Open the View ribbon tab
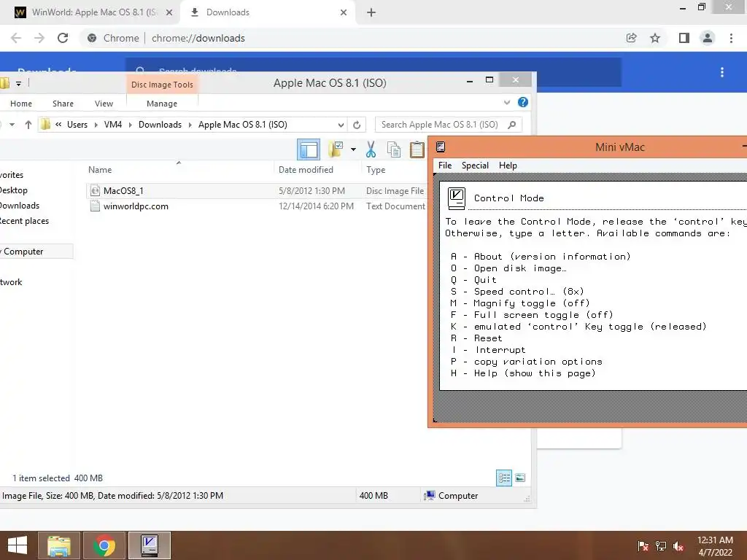Viewport: 747px width, 560px height. 104,104
